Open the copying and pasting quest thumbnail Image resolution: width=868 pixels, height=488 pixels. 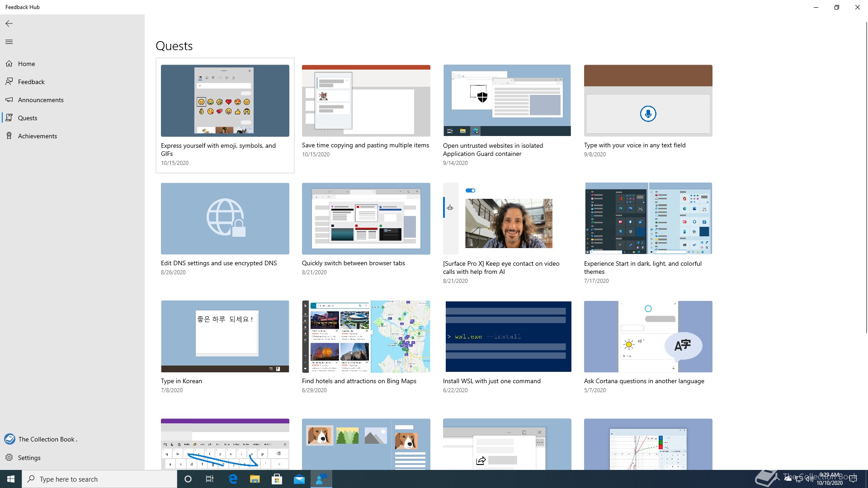click(x=366, y=101)
